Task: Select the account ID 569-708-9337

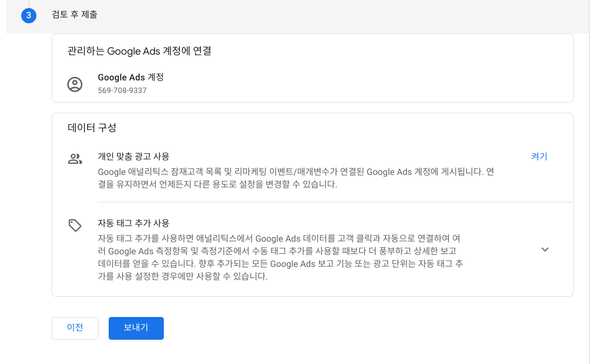Action: 122,90
